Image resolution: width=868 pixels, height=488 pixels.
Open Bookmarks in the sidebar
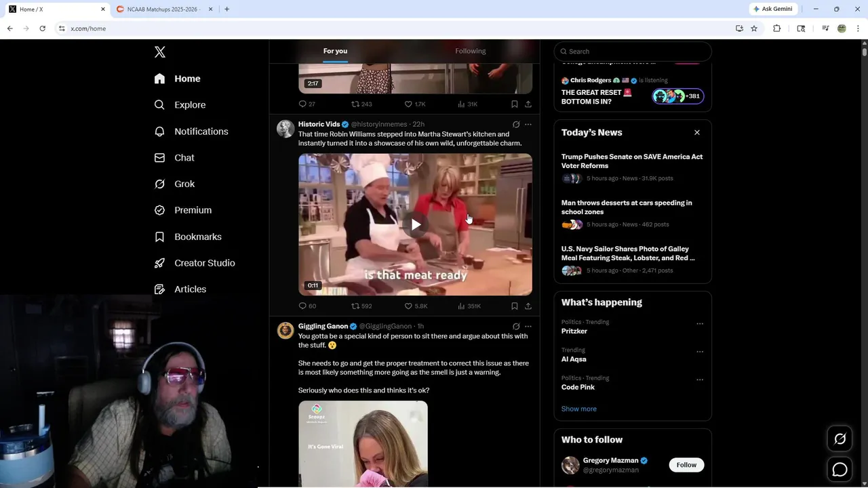188,237
